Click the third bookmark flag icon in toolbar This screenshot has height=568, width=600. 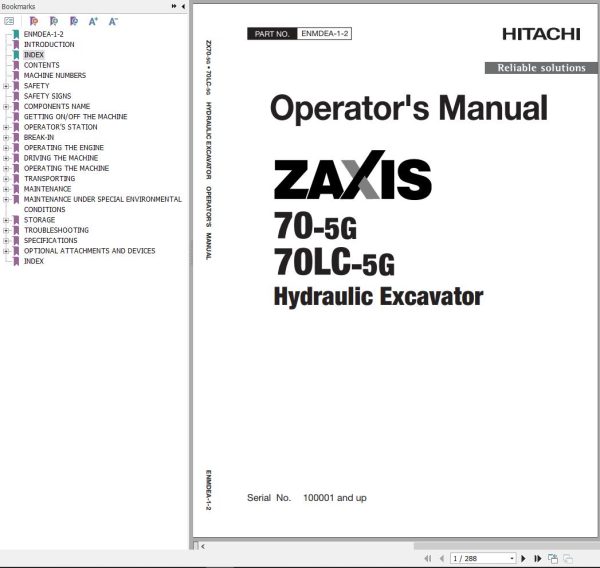pyautogui.click(x=74, y=21)
